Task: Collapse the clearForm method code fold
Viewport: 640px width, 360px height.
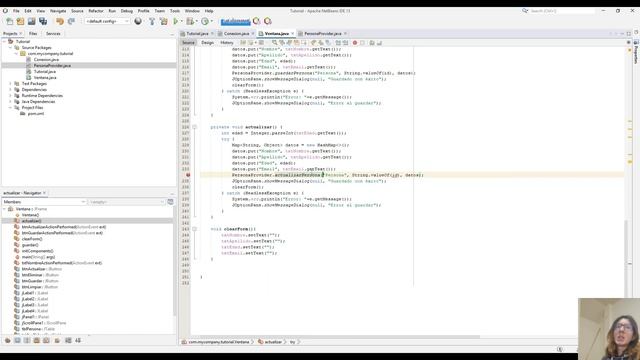Action: (194, 229)
